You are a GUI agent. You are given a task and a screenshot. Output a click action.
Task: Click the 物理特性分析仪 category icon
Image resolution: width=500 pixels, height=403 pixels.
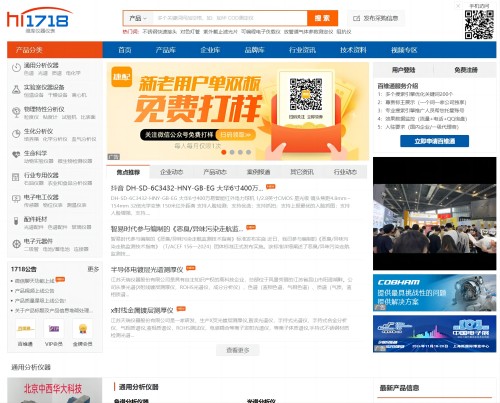point(16,112)
